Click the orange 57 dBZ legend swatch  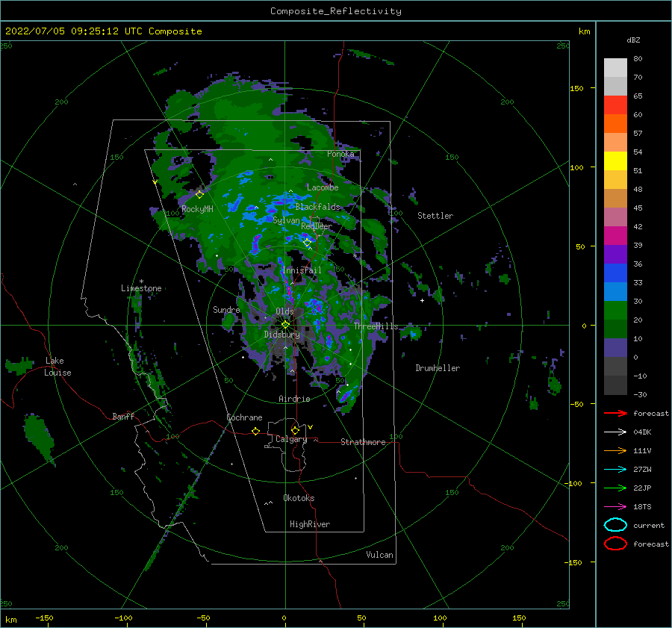pos(615,123)
